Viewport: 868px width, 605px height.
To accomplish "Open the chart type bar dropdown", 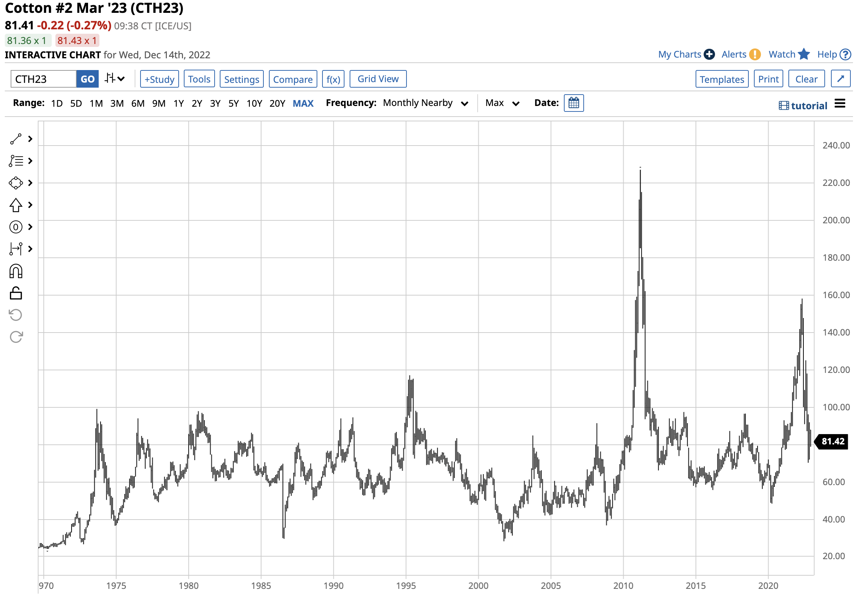I will (x=114, y=79).
